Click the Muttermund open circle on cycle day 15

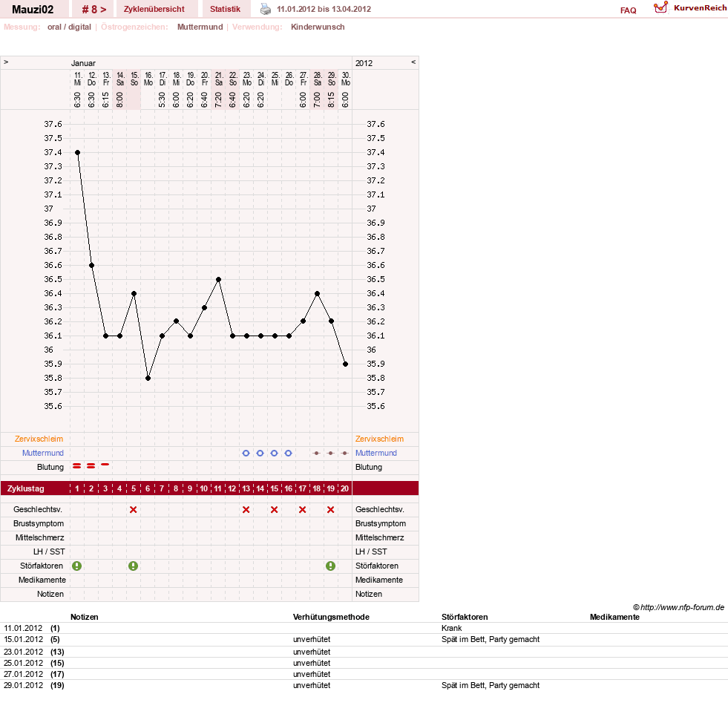[275, 453]
